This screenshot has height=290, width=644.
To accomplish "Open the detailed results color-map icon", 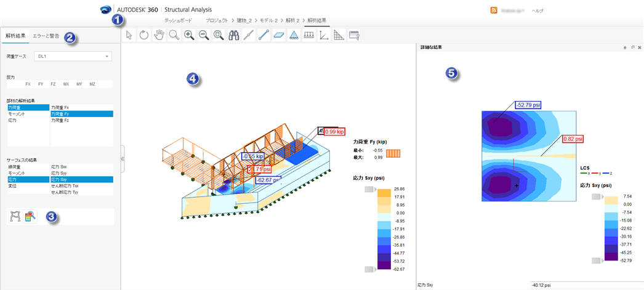I will coord(30,216).
